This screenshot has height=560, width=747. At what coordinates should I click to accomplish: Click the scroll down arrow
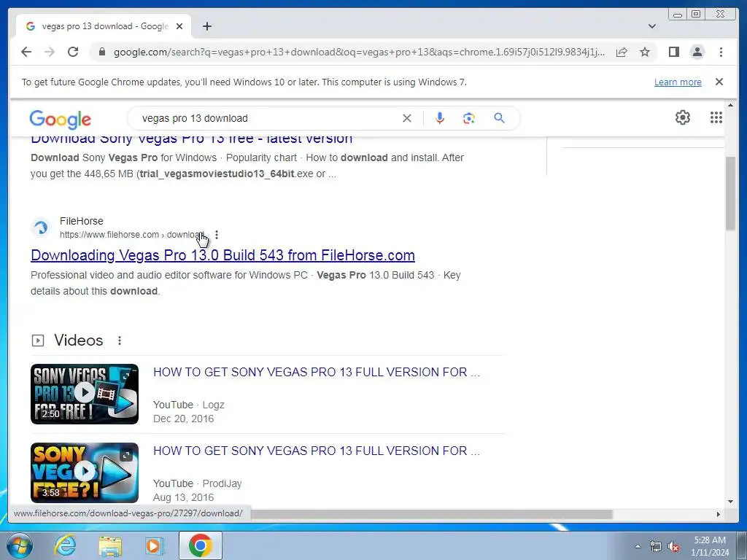[x=730, y=502]
